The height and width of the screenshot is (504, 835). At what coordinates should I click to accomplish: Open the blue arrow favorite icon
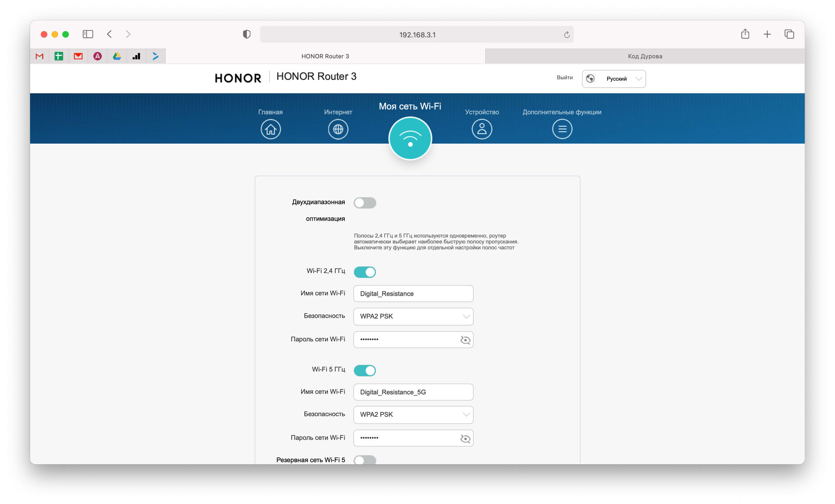(155, 56)
